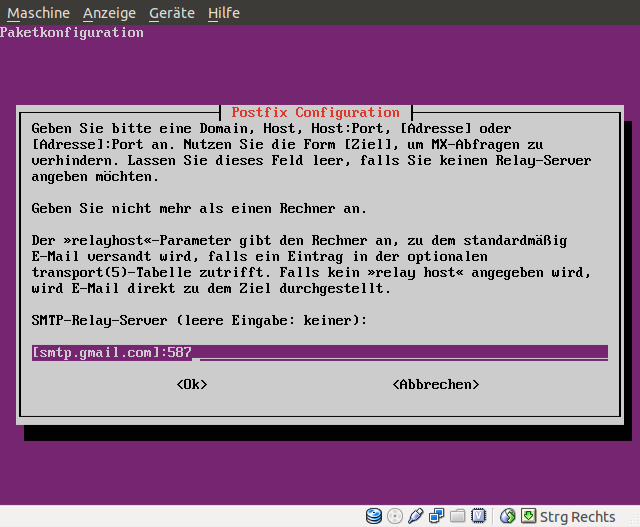Open the Maschine menu

[38, 13]
